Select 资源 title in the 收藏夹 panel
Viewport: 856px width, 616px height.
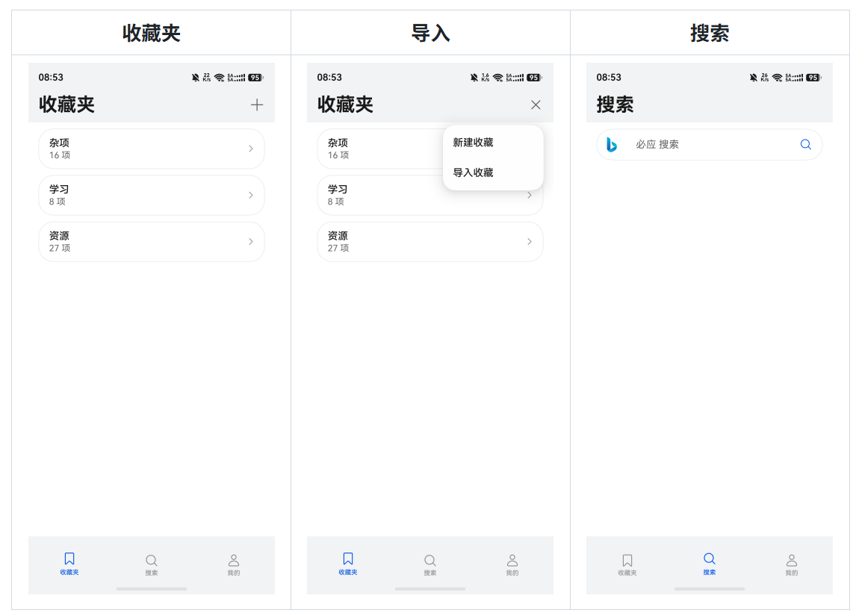[59, 236]
